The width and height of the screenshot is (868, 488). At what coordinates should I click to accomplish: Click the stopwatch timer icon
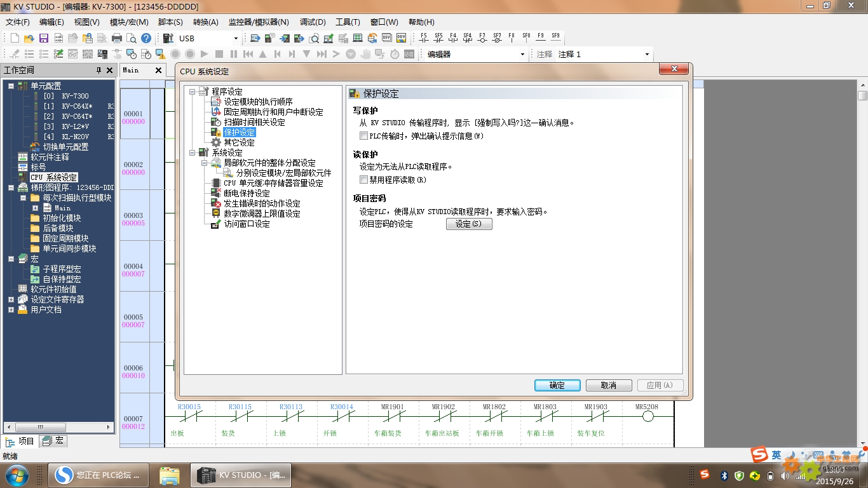tap(395, 54)
